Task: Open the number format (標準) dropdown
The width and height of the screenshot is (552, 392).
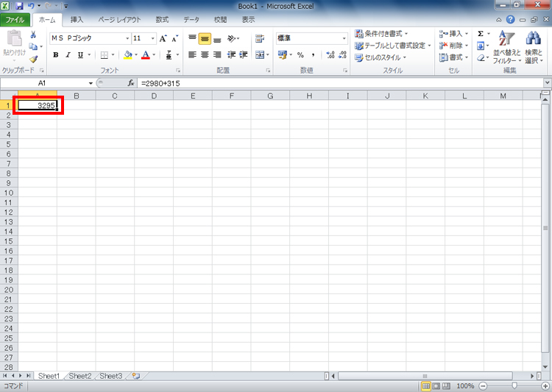Action: 344,38
